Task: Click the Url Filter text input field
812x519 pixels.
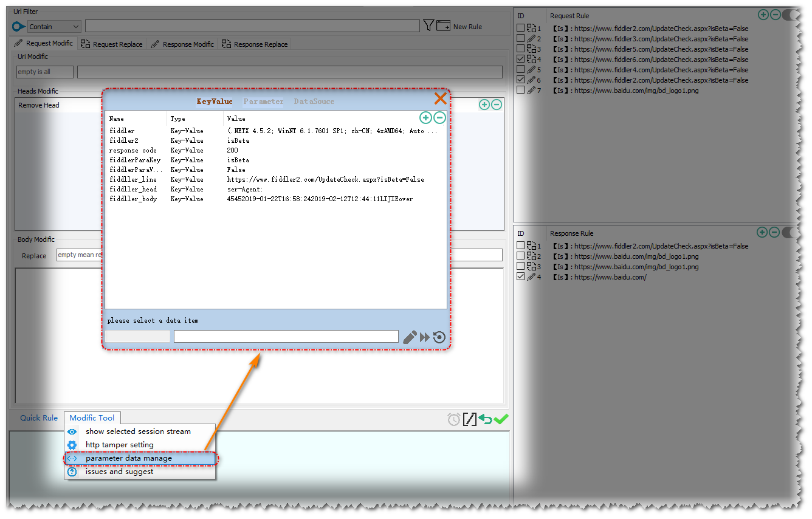Action: tap(252, 26)
